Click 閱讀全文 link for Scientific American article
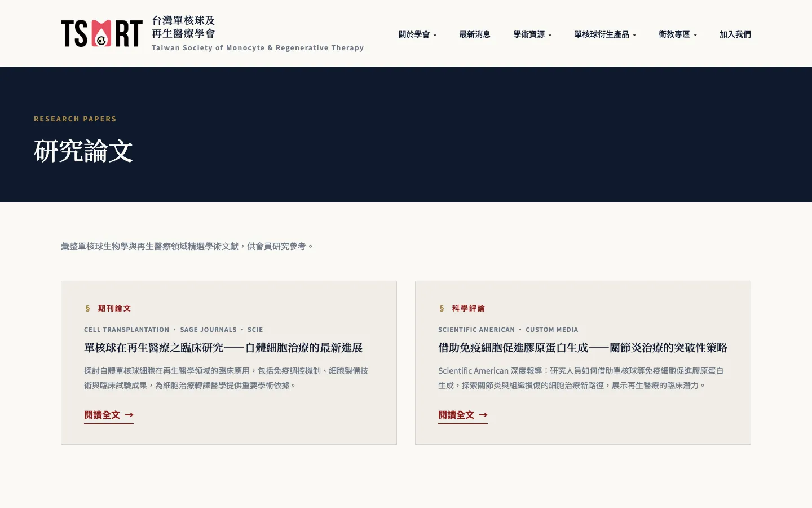The width and height of the screenshot is (812, 508). 463,415
